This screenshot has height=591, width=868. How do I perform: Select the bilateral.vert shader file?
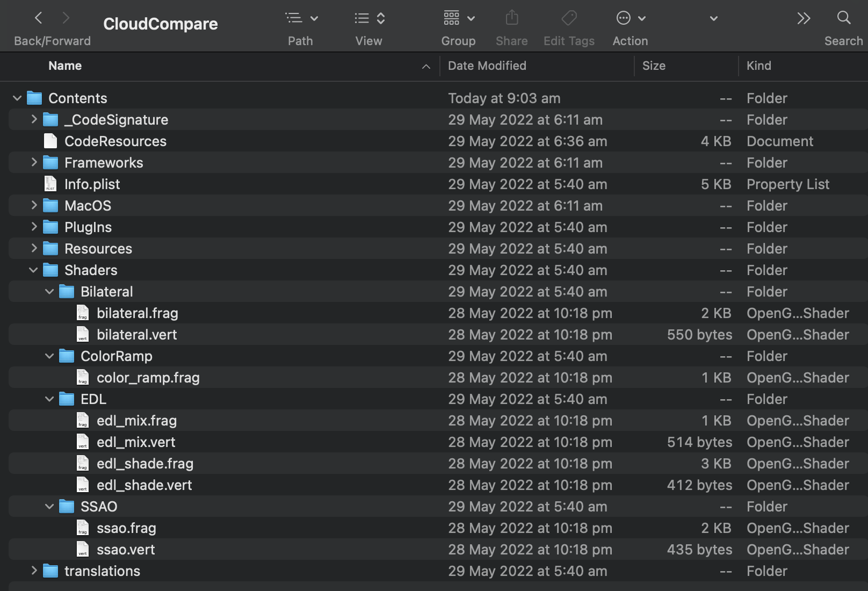coord(136,334)
